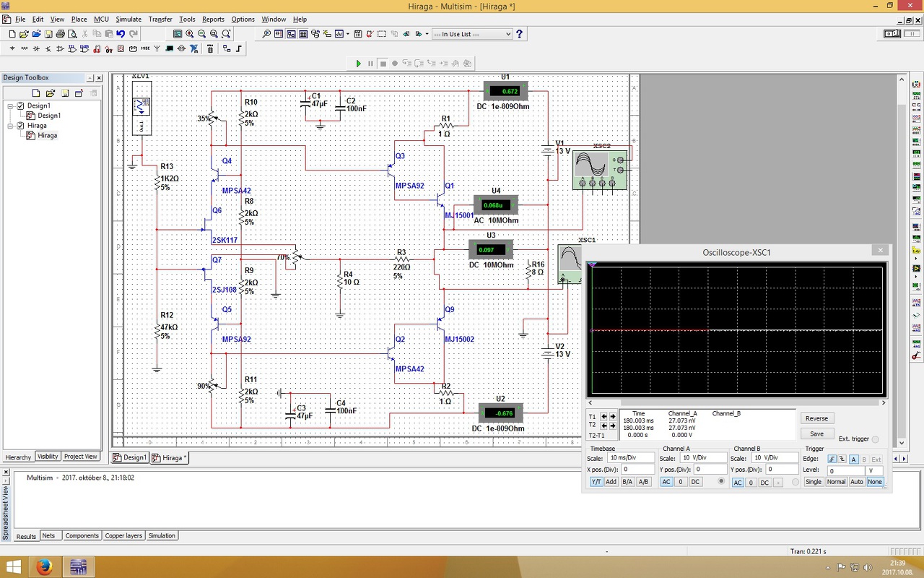
Task: Collapse the Hiraga tree node
Action: coord(11,126)
